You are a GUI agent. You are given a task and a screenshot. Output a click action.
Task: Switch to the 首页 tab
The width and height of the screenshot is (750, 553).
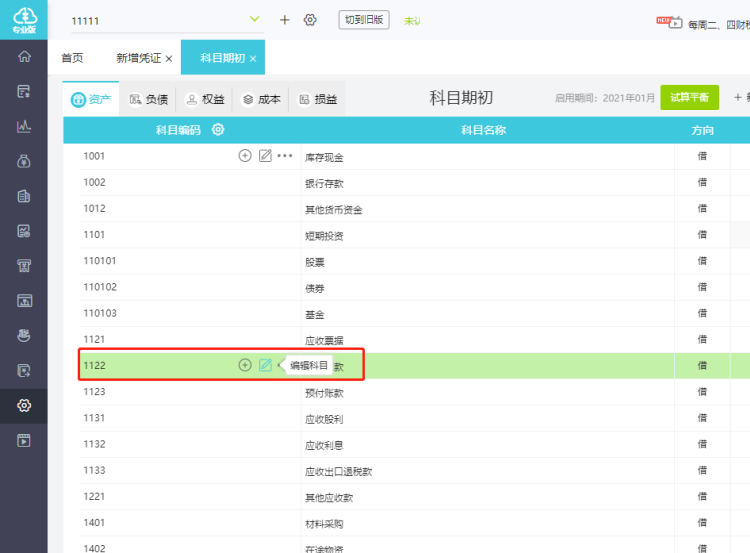tap(72, 58)
